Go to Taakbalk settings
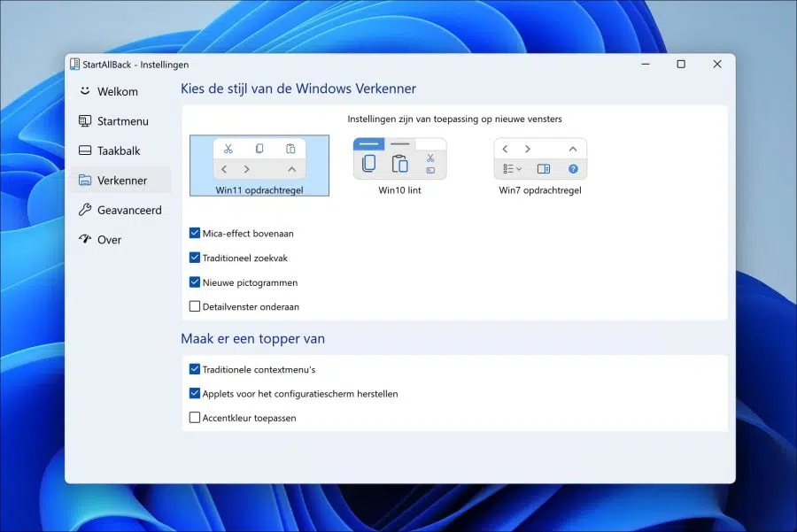This screenshot has height=532, width=797. click(x=120, y=150)
